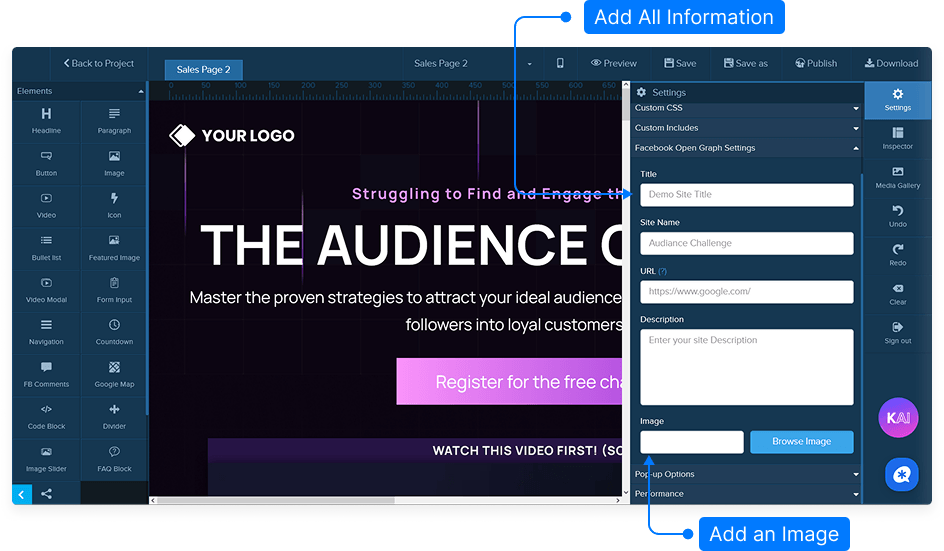Launch the KAI assistant

click(897, 418)
